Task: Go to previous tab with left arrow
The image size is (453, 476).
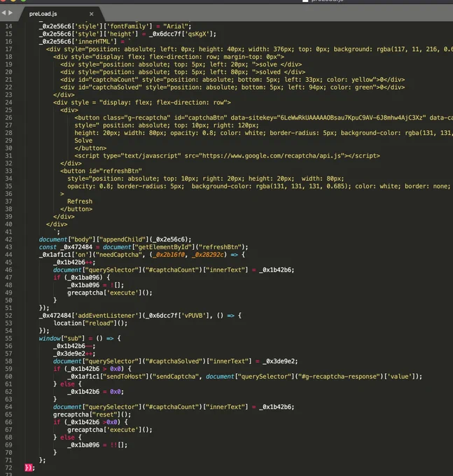Action: (4, 13)
